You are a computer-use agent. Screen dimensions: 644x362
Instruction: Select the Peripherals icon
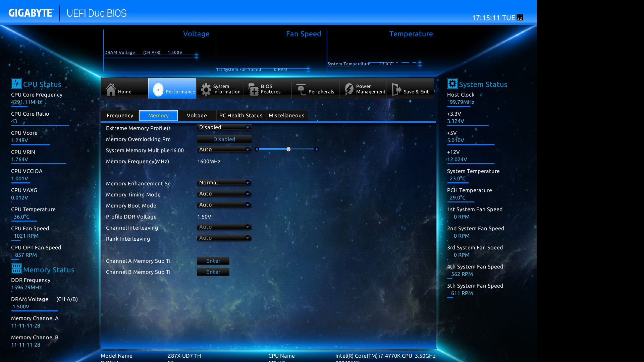click(301, 89)
